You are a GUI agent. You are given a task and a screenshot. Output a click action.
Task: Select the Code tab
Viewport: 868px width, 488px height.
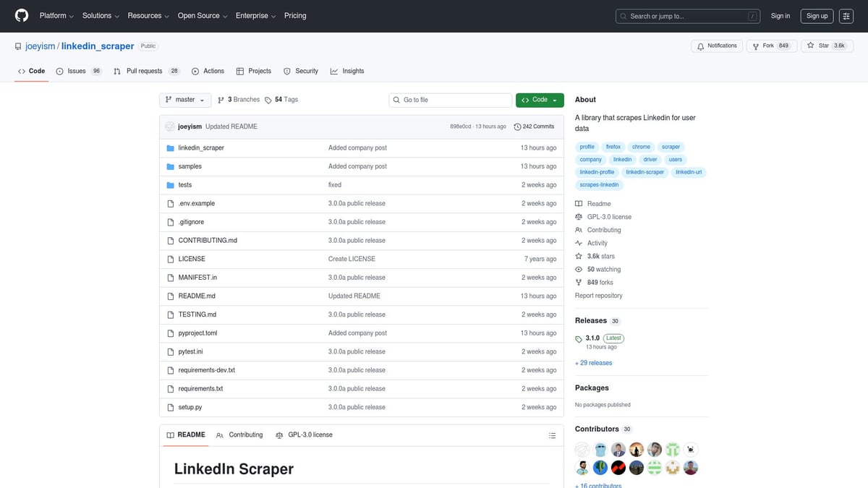(31, 71)
